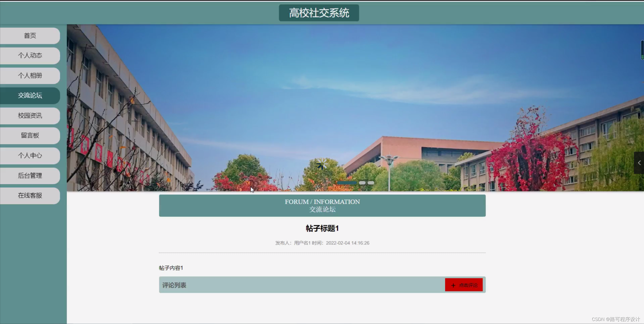Switch to second carousel slide dot

pos(362,183)
